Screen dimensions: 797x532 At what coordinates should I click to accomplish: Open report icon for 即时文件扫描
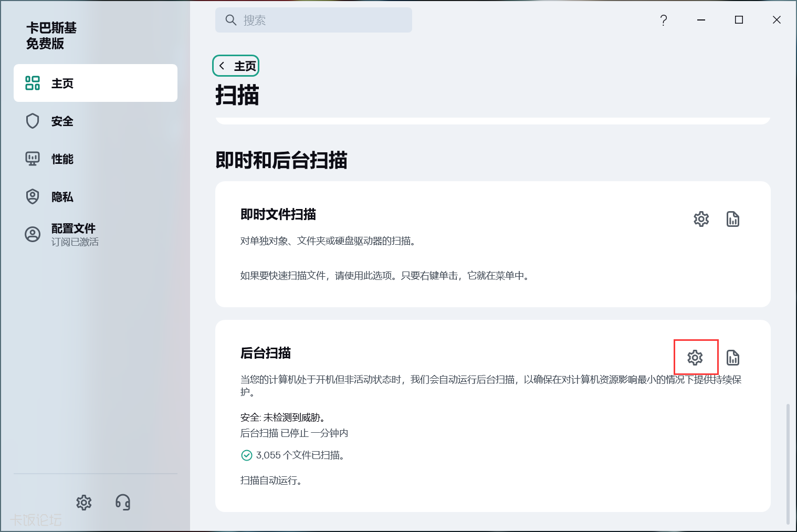[x=732, y=219]
